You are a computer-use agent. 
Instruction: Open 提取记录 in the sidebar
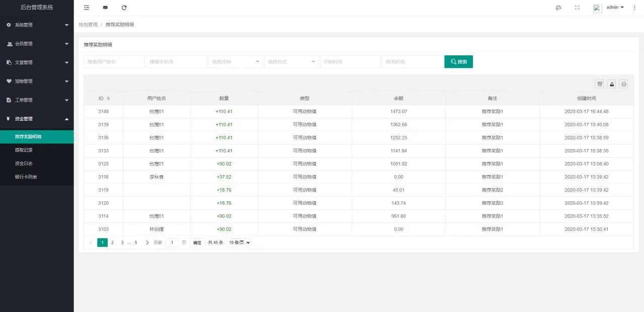tap(24, 150)
